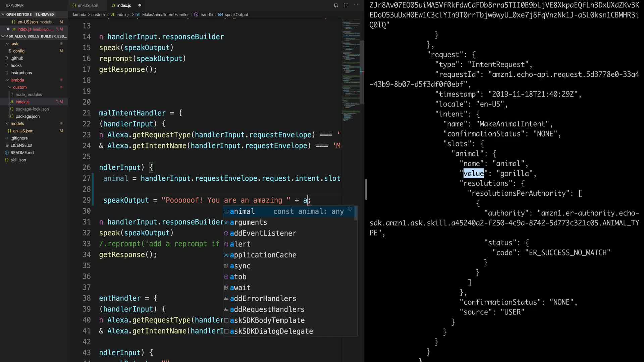644x362 pixels.
Task: Click the code minimap preview
Action: (x=351, y=67)
